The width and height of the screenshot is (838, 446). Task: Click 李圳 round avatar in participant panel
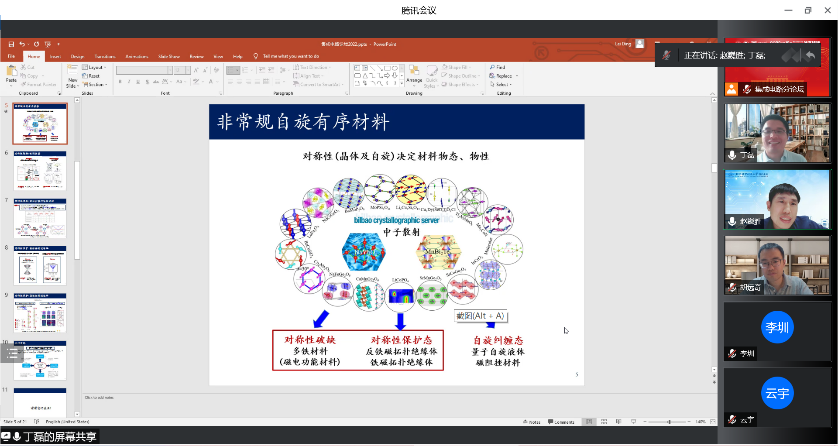pyautogui.click(x=777, y=328)
